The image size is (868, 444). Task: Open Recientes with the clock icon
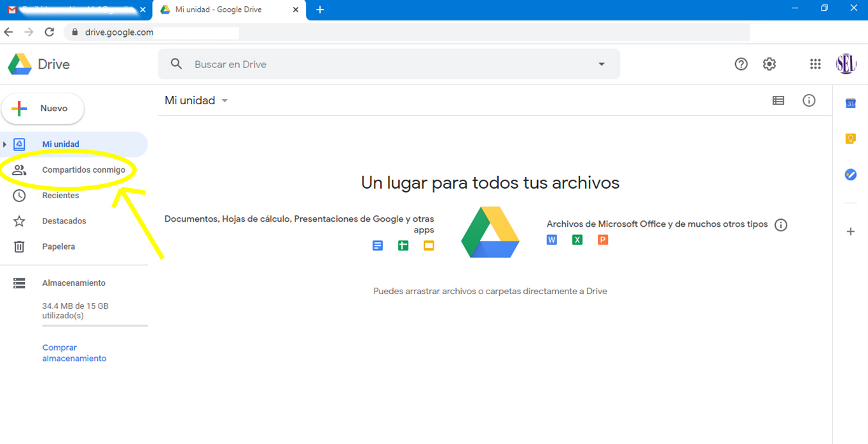[x=19, y=195]
